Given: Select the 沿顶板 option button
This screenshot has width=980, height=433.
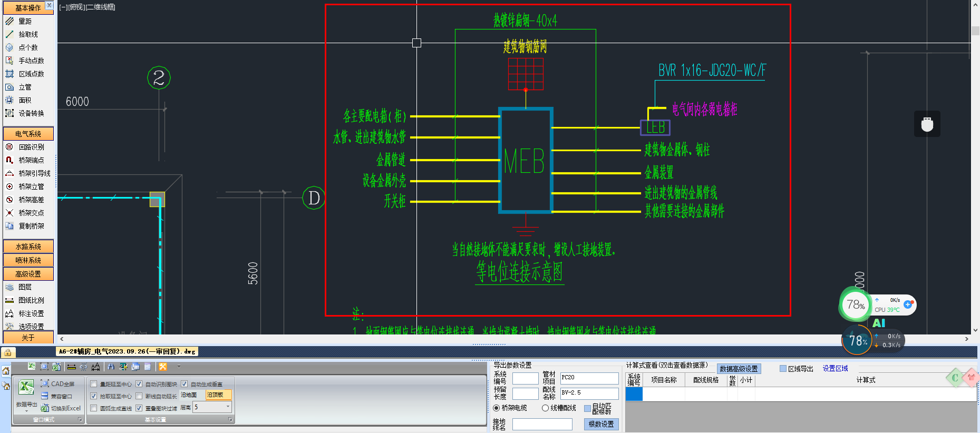Looking at the screenshot, I should (x=218, y=395).
